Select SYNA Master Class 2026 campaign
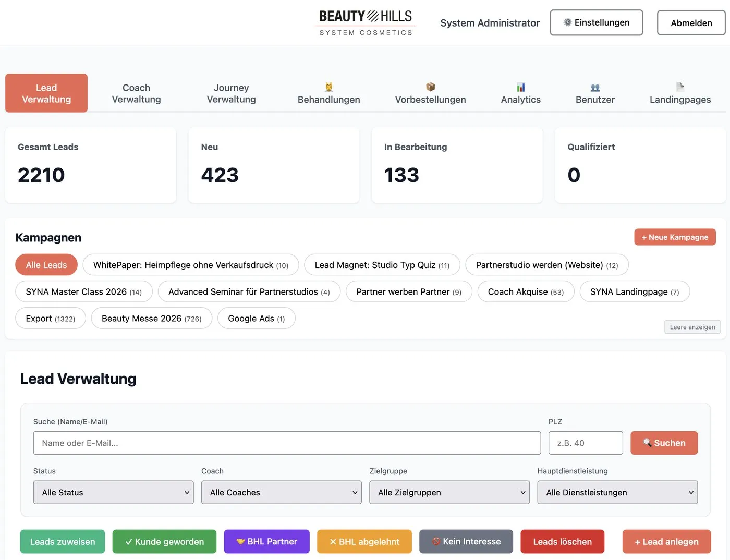This screenshot has height=560, width=730. click(x=84, y=291)
